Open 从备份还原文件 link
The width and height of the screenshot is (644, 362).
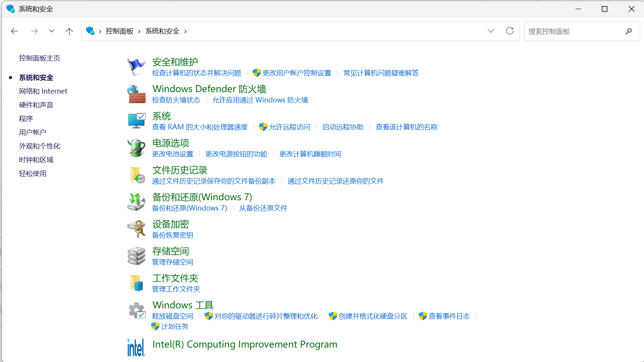coord(263,208)
